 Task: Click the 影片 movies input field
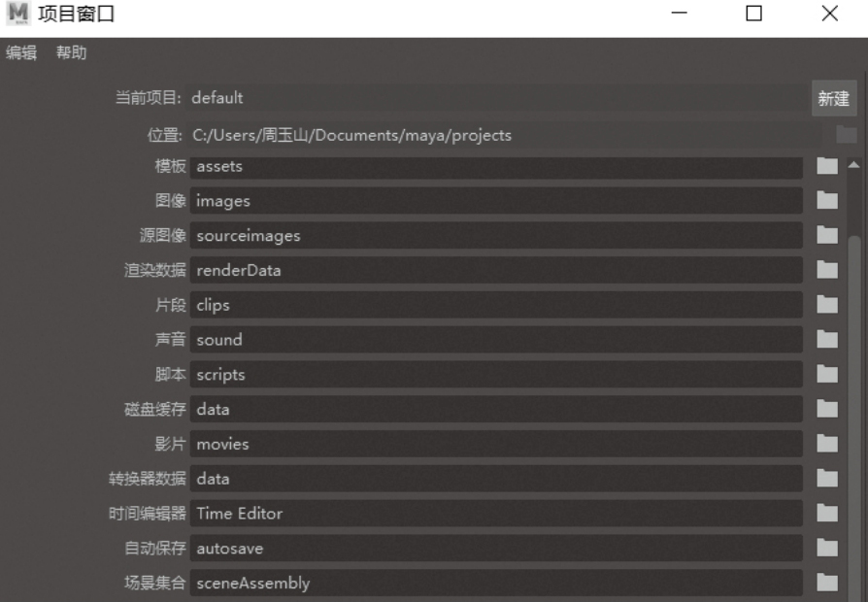[496, 444]
